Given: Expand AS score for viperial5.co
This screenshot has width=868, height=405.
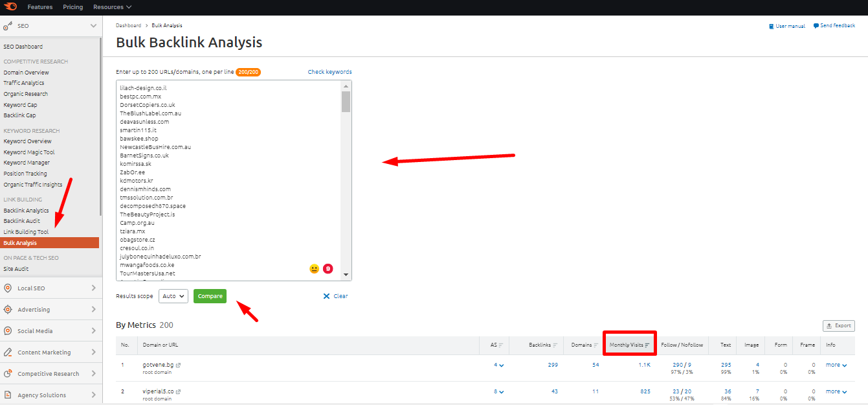Looking at the screenshot, I should coord(498,391).
